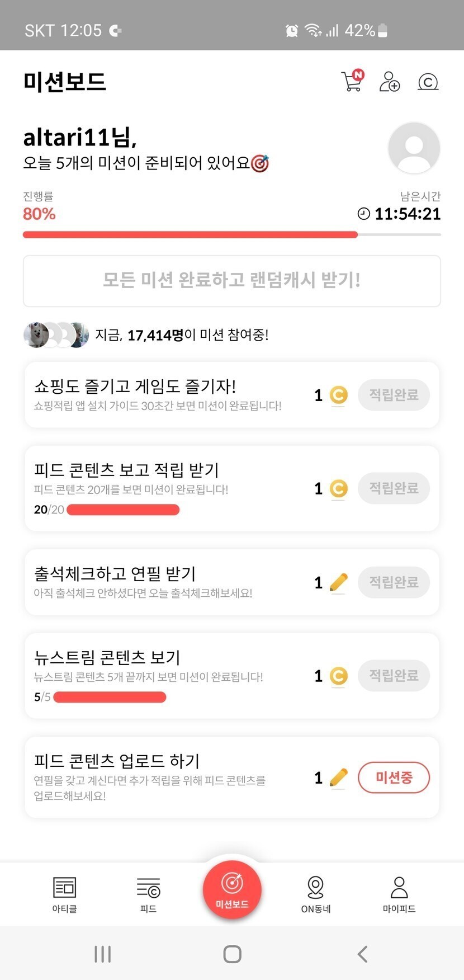Open the ON동네 location tab
Viewport: 464px width, 980px height.
point(316,894)
